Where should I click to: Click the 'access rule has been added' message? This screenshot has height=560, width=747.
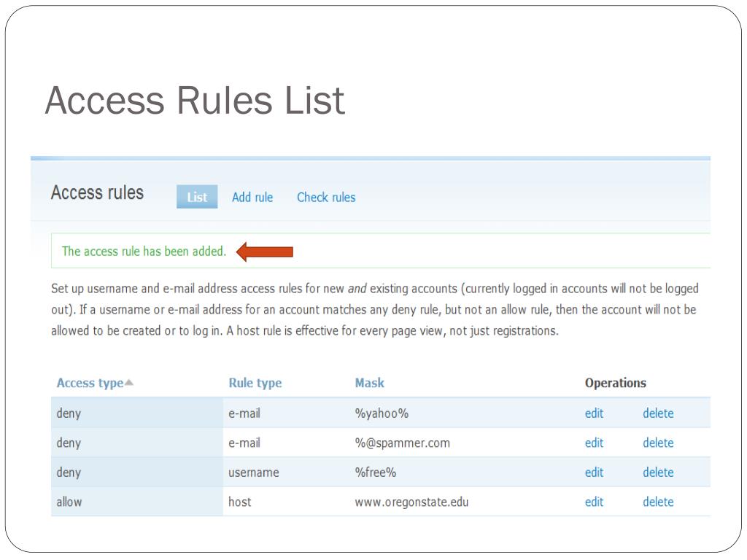coord(144,252)
